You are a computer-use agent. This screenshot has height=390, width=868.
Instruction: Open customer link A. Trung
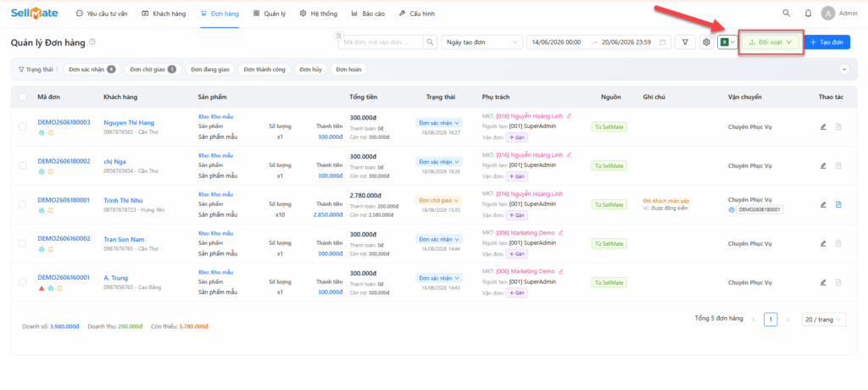[x=115, y=278]
